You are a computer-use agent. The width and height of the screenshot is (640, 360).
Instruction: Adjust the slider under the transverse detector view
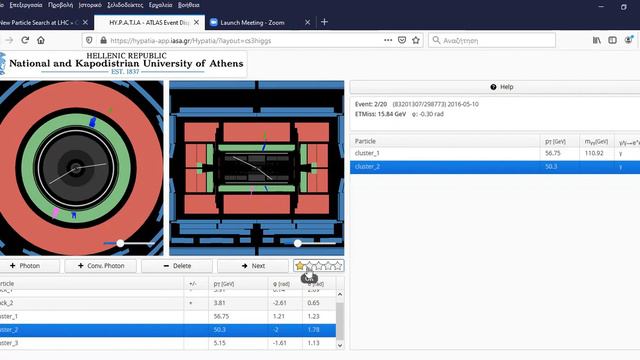[x=120, y=243]
